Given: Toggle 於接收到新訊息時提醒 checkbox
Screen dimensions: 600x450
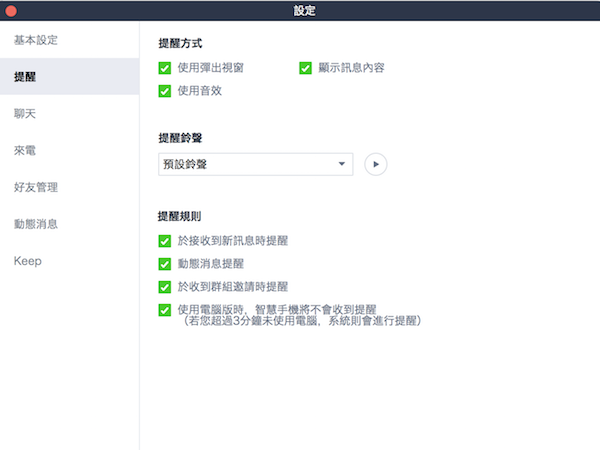Looking at the screenshot, I should tap(165, 241).
